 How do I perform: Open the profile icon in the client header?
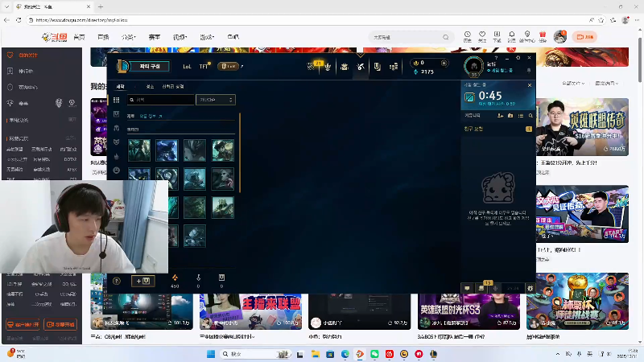pos(345,67)
